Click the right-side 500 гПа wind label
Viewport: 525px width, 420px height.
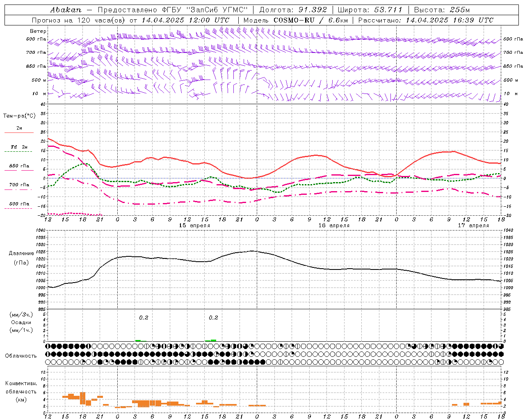[513, 39]
